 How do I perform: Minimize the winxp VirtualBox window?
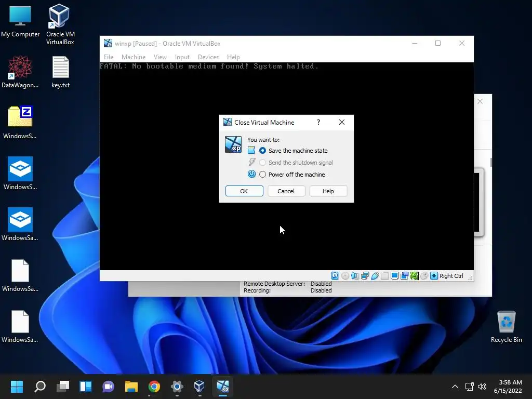click(415, 43)
